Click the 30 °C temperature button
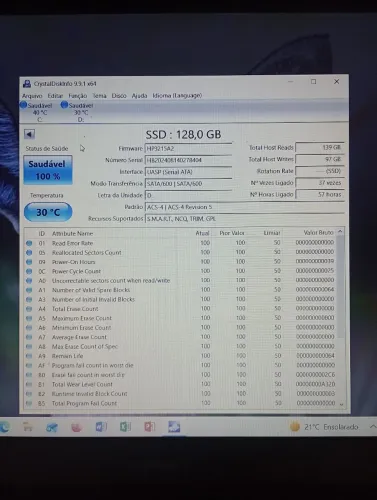The height and width of the screenshot is (500, 377). point(48,212)
